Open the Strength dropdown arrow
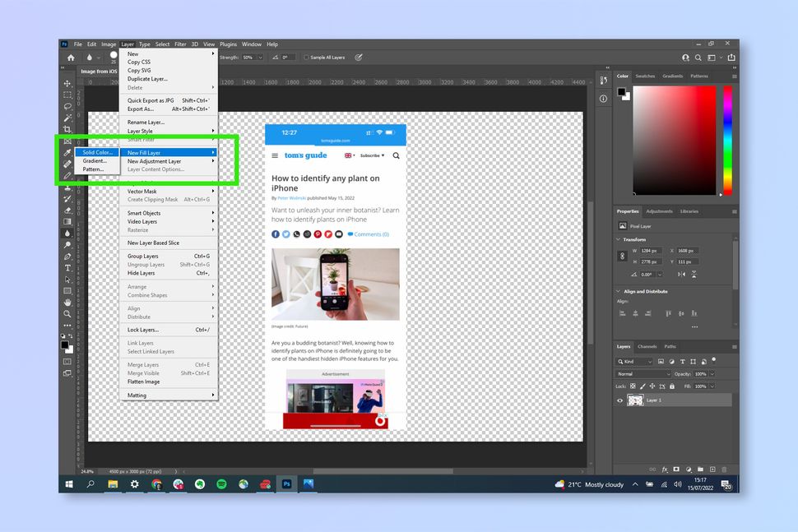The width and height of the screenshot is (798, 532). pyautogui.click(x=260, y=58)
